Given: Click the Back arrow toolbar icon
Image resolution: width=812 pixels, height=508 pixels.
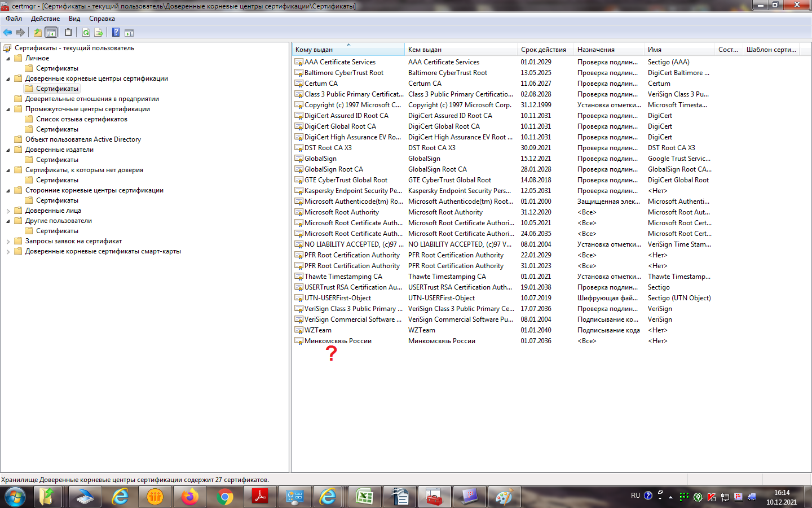Looking at the screenshot, I should [x=7, y=33].
